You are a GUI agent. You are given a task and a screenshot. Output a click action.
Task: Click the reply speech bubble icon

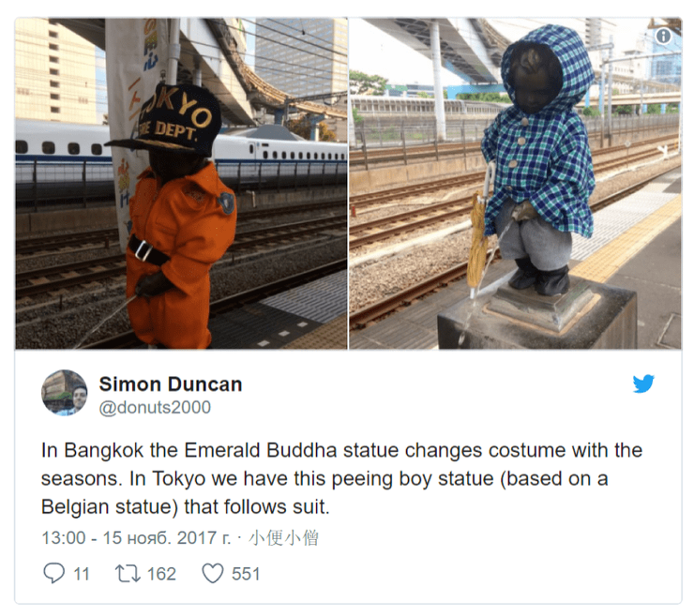click(x=54, y=573)
